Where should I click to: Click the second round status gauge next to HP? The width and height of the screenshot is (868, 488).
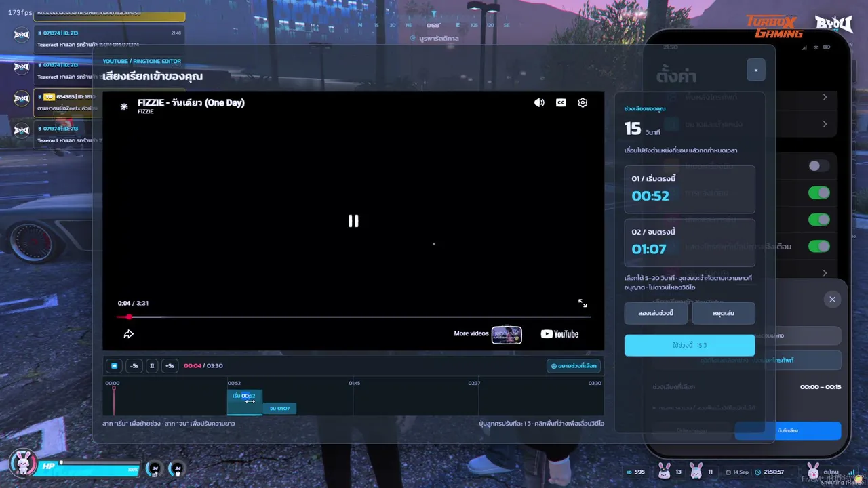(x=177, y=468)
